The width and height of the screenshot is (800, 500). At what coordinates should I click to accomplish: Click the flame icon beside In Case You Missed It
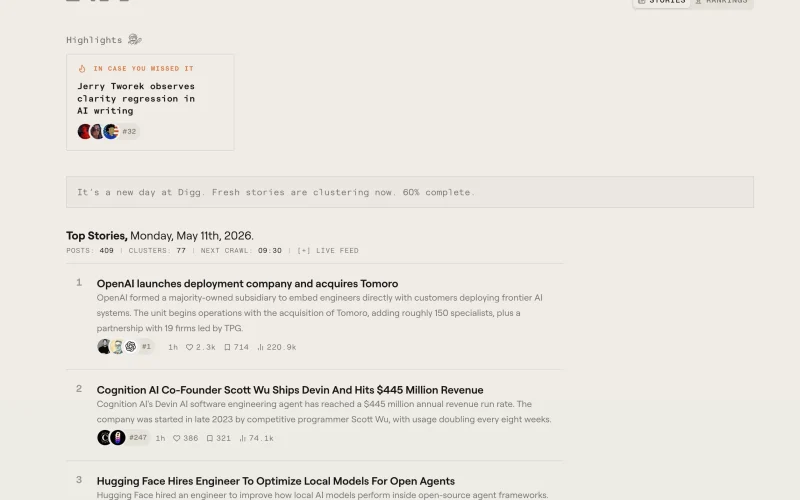(82, 68)
